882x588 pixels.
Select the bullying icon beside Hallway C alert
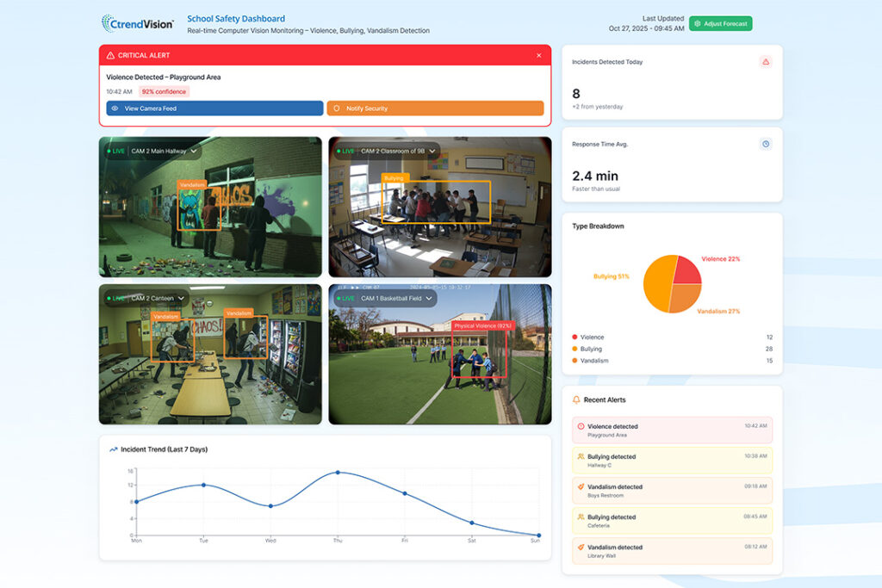tap(580, 457)
